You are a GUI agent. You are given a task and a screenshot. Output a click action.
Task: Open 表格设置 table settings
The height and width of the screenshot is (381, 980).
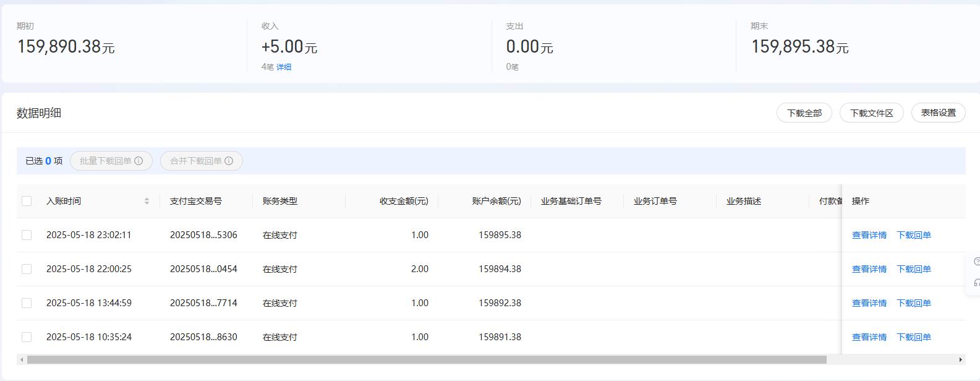[x=938, y=113]
